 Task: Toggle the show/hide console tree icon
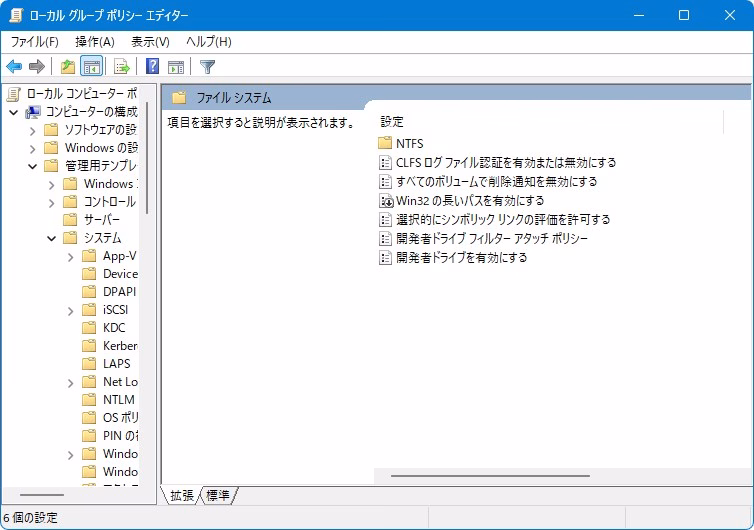click(91, 67)
